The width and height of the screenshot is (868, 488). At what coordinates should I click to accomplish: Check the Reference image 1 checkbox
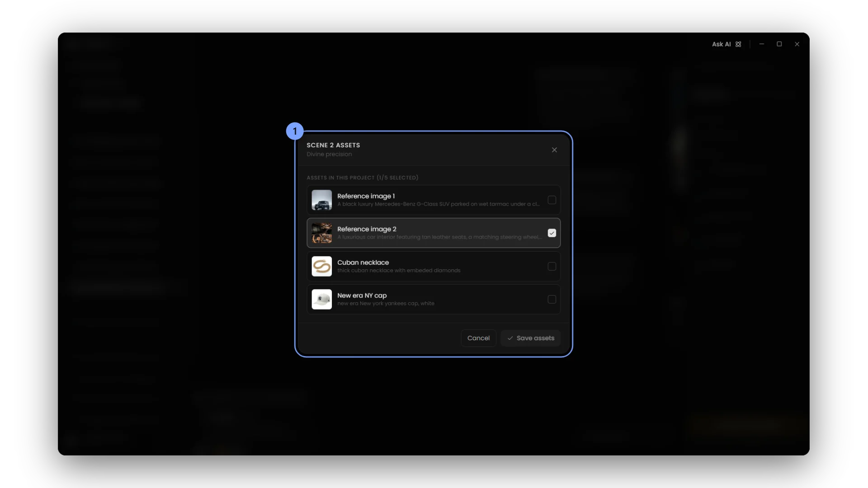point(552,200)
